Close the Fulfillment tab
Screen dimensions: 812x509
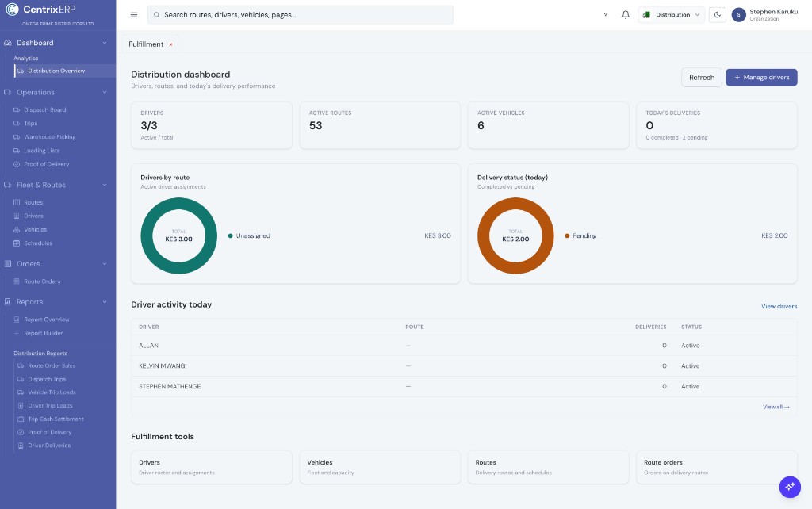[171, 44]
